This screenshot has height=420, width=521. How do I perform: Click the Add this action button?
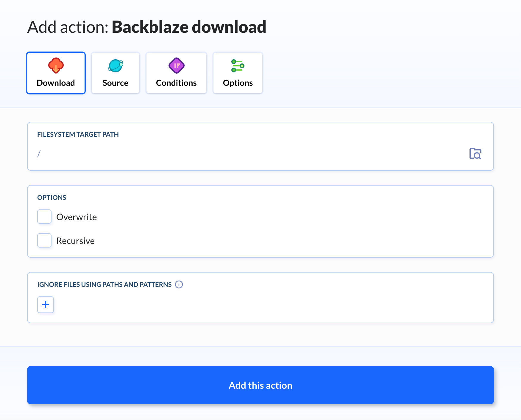[260, 385]
